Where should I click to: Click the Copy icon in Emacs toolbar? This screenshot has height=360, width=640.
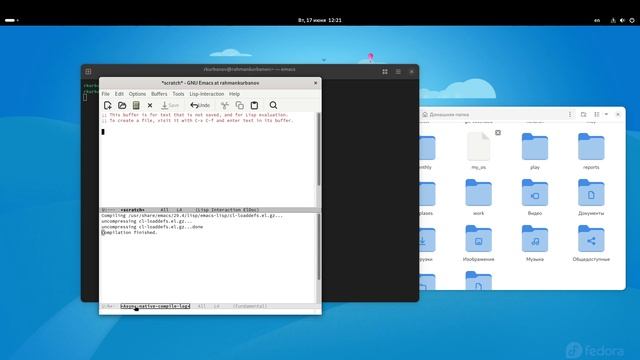pos(240,105)
